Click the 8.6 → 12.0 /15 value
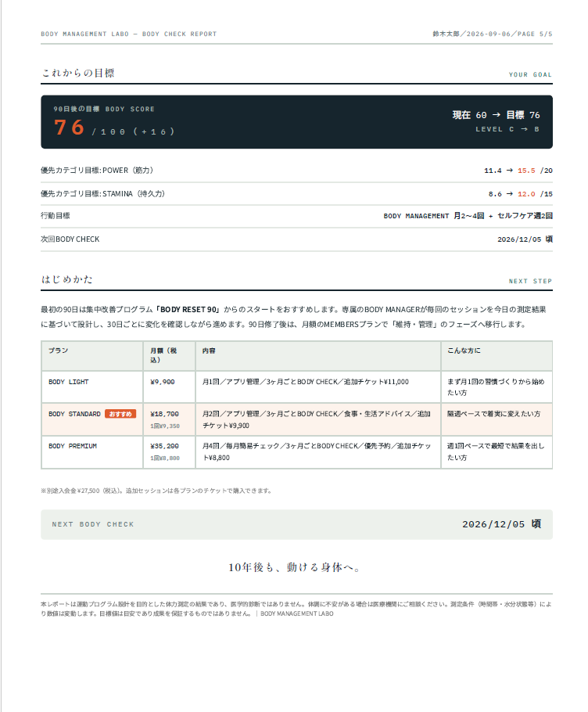 521,194
